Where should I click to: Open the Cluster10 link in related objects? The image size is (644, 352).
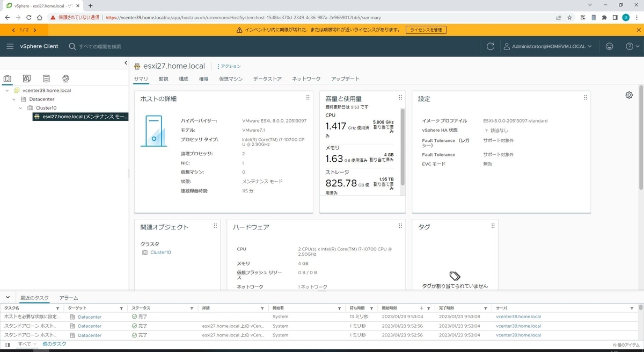pyautogui.click(x=160, y=252)
